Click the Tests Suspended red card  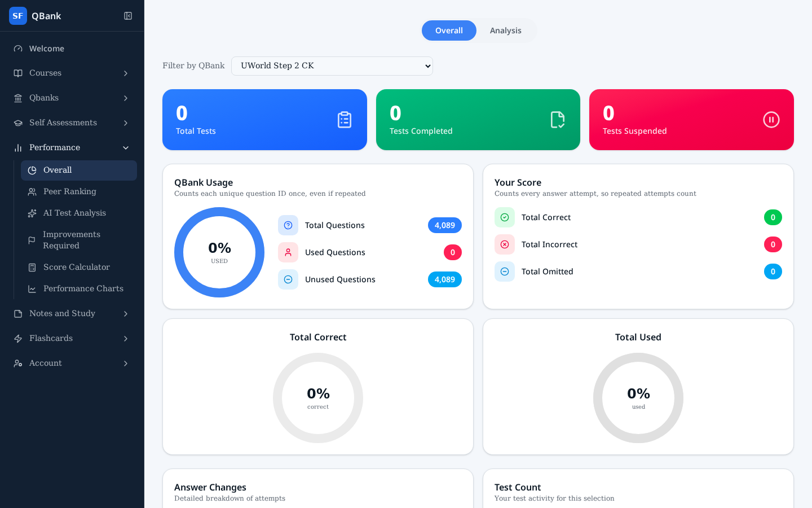point(691,120)
